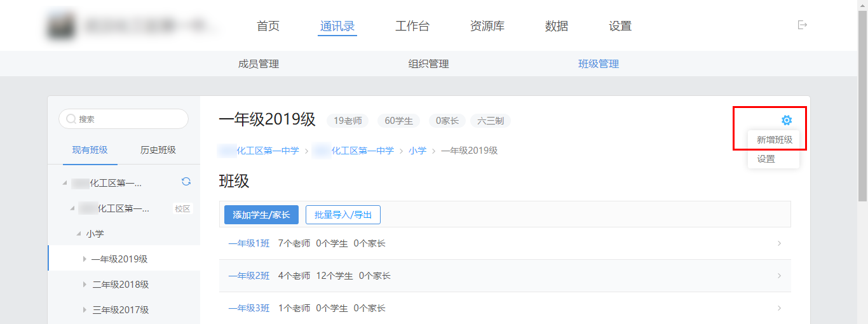
Task: Open 一年级3班 row arrow
Action: (780, 308)
